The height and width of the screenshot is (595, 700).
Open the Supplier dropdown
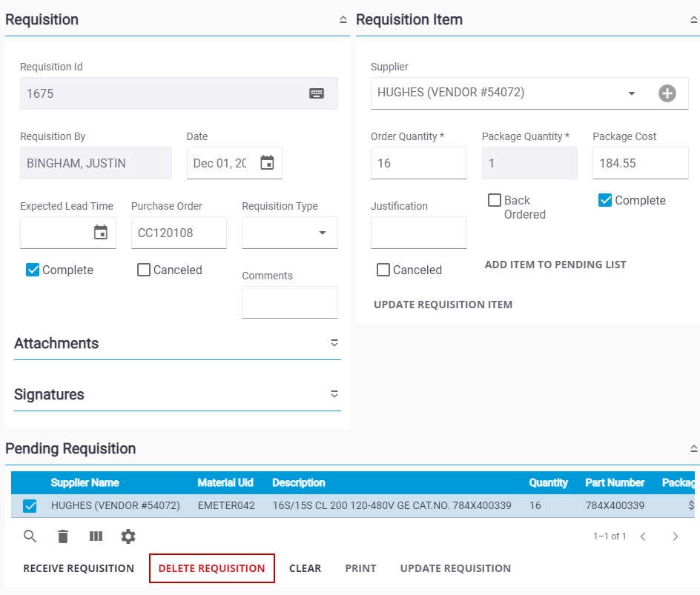[632, 93]
